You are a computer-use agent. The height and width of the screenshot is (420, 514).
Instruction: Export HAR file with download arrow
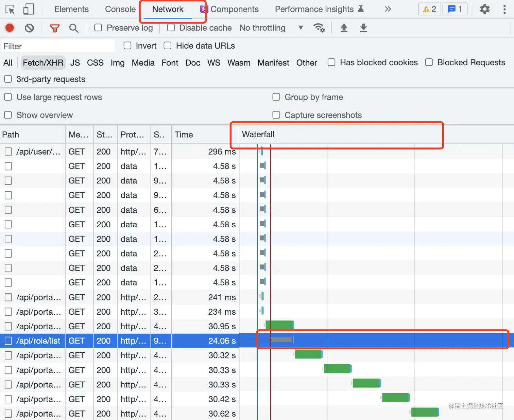(x=363, y=28)
